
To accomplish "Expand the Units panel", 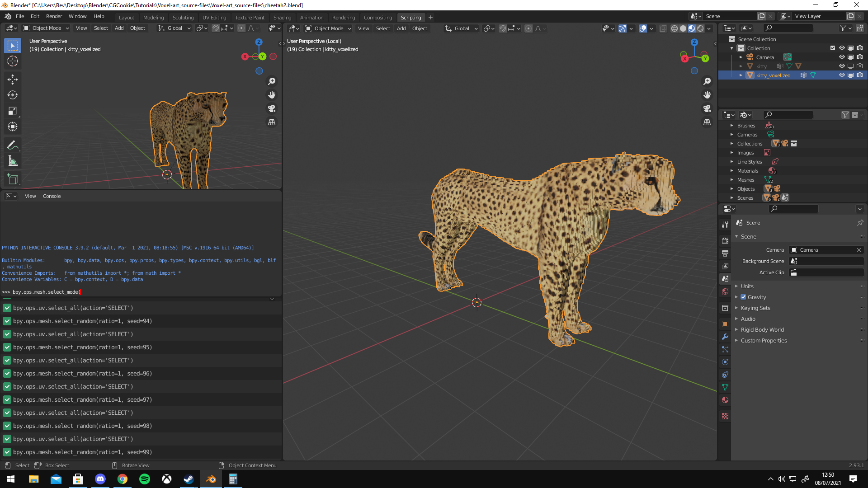I will tap(747, 286).
